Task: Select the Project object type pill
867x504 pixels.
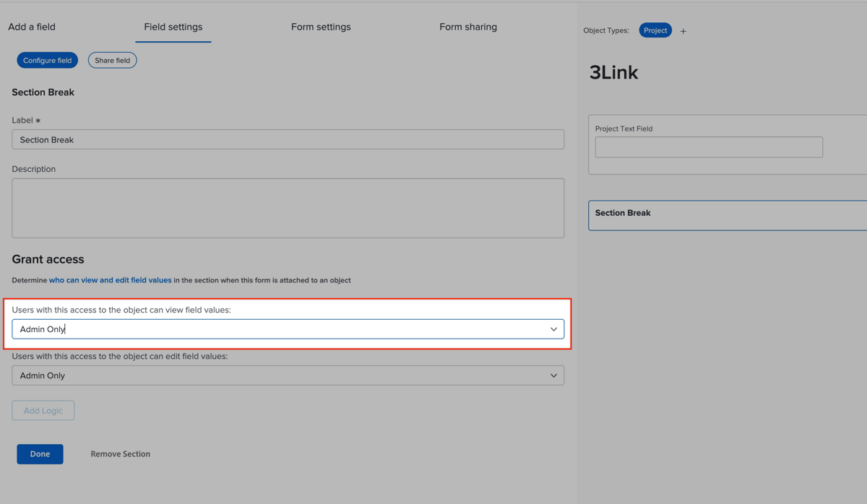Action: click(655, 30)
